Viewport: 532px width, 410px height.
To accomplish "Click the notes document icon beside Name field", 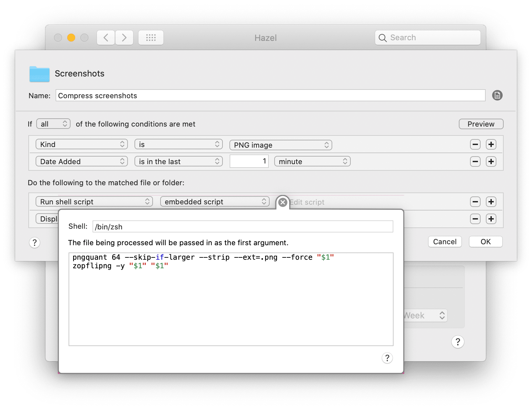I will (x=497, y=96).
